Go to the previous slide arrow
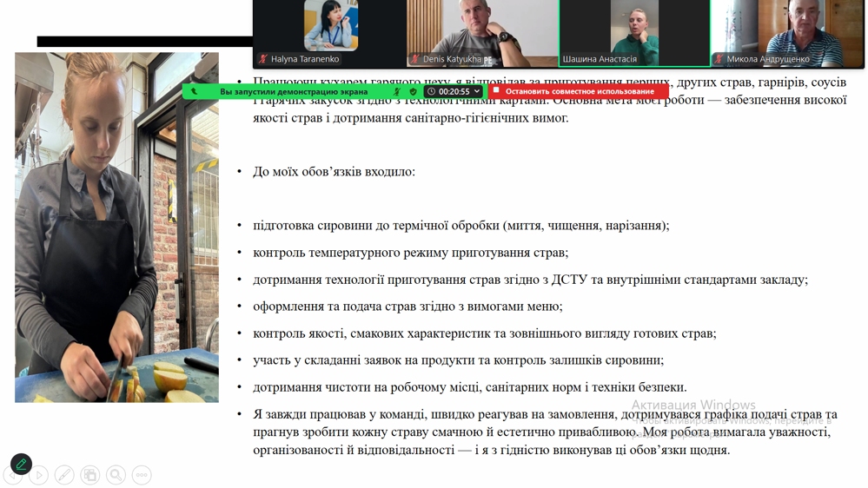The image size is (868, 488). pos(12,475)
